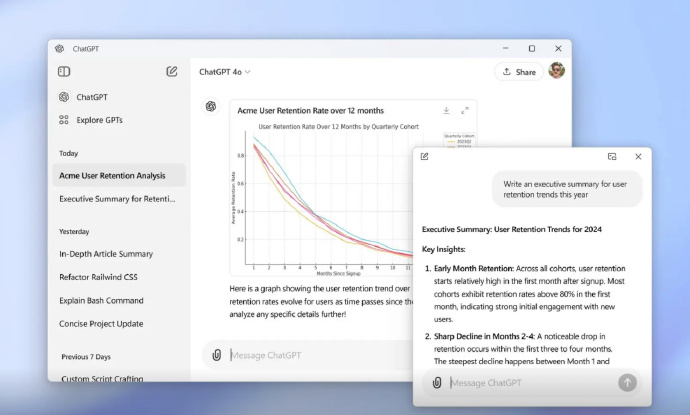This screenshot has width=690, height=415.
Task: Open Explore GPTs
Action: [x=91, y=120]
